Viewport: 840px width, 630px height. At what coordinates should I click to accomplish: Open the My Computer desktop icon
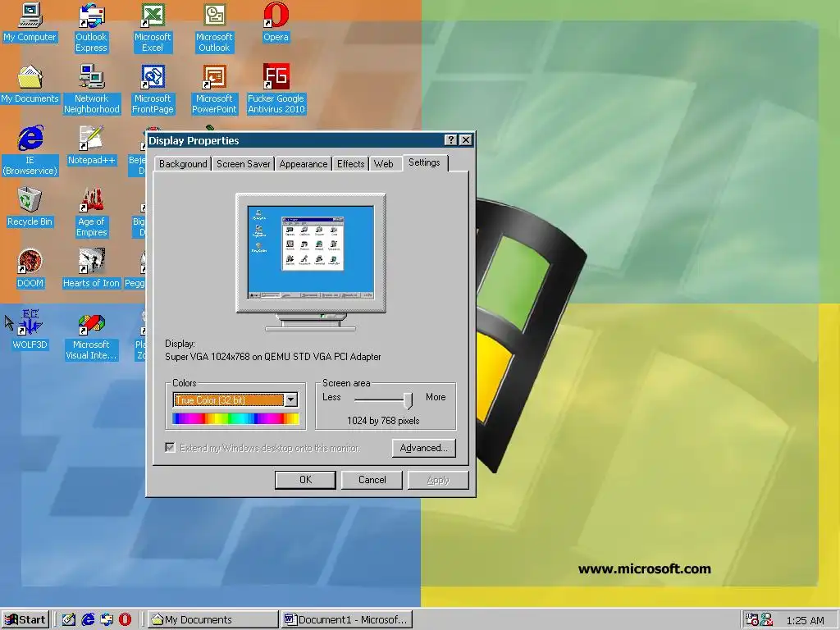point(30,22)
